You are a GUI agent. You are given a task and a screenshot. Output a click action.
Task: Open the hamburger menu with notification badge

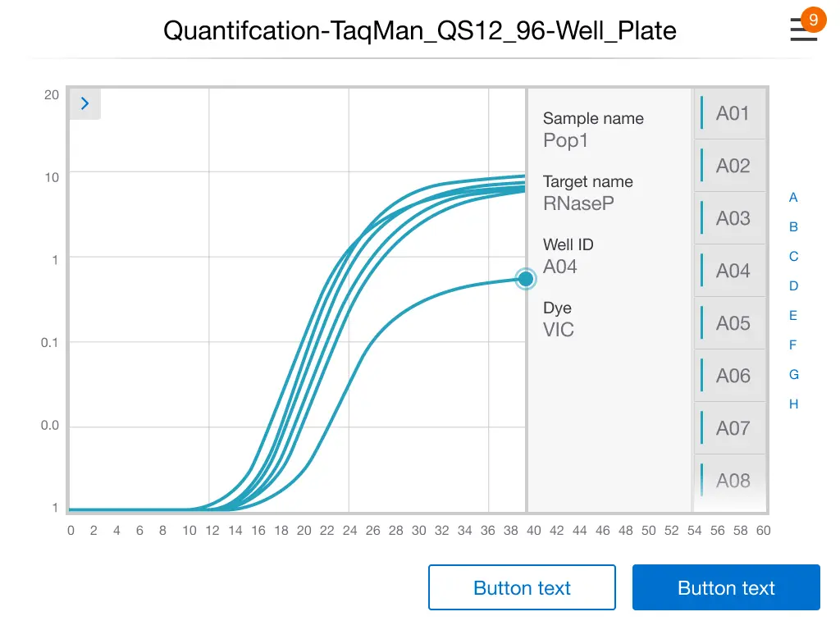[804, 30]
